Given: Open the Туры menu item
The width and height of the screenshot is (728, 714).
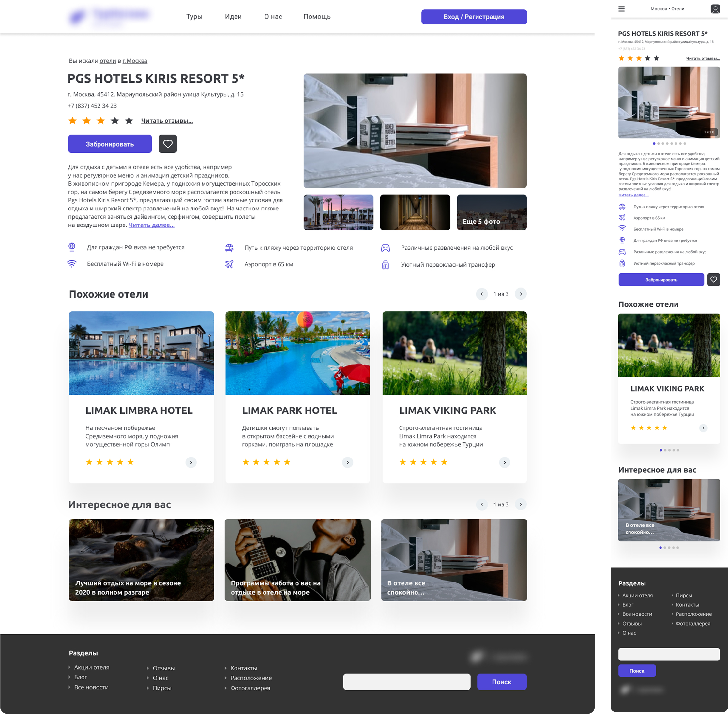Looking at the screenshot, I should coord(194,17).
